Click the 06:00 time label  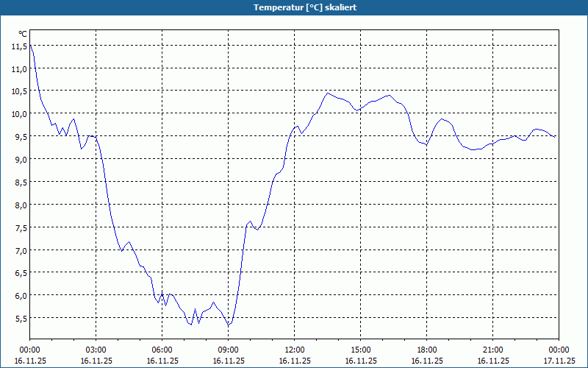[162, 350]
